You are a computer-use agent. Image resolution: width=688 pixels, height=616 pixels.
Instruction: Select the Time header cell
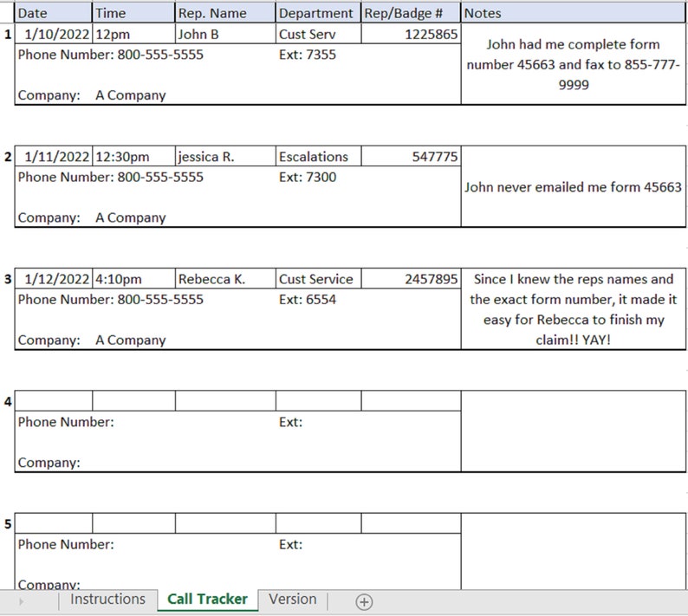pos(133,13)
